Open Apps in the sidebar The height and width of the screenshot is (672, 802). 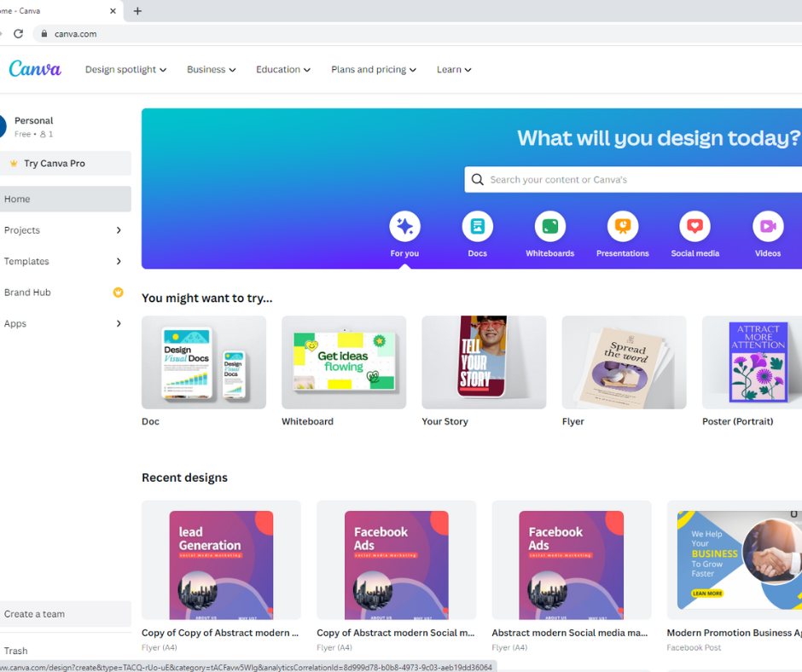(x=15, y=324)
